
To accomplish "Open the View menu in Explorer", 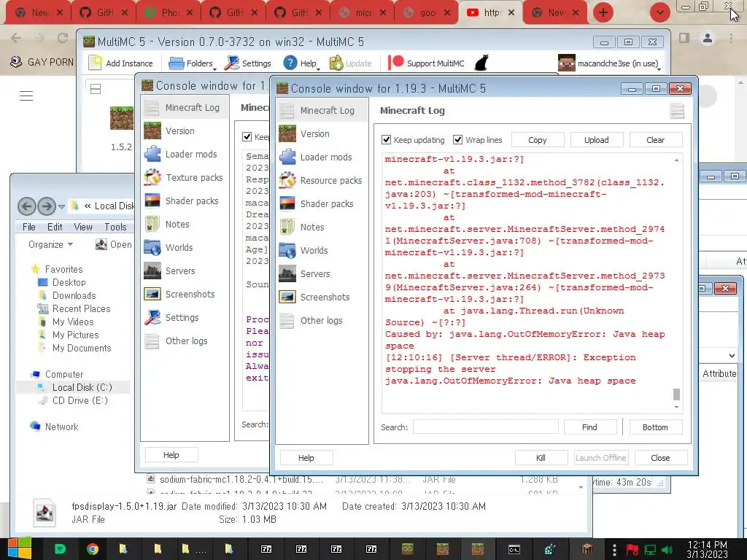I will (83, 227).
